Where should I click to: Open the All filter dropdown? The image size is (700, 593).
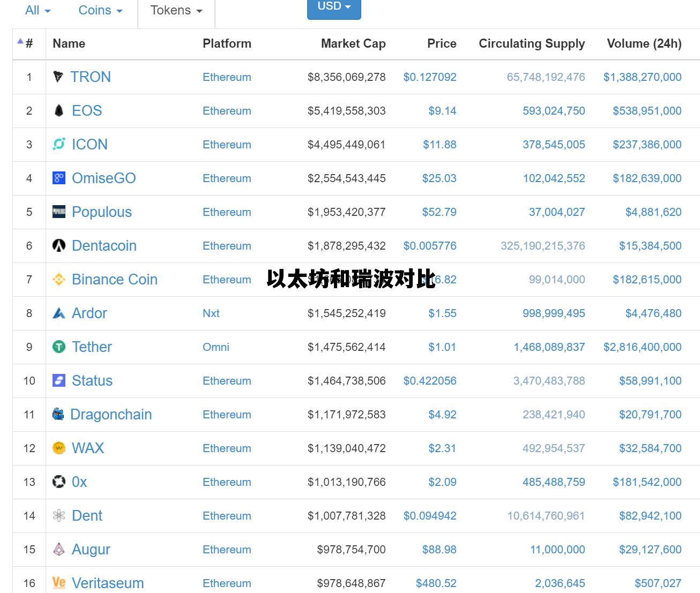point(38,10)
